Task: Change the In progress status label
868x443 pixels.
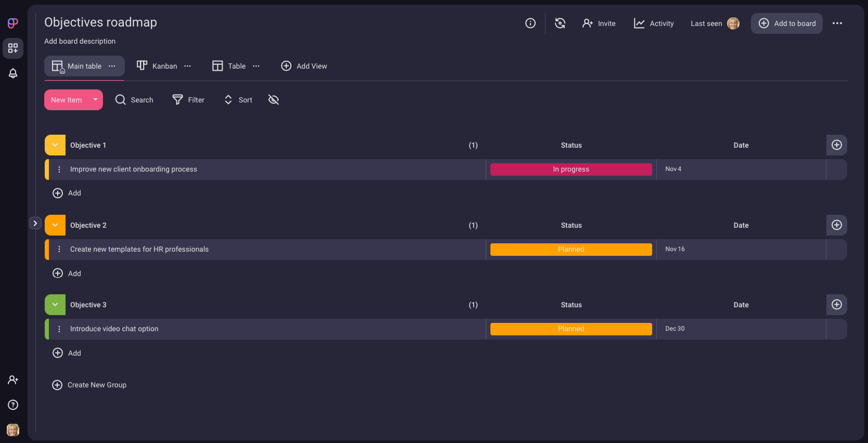Action: coord(571,170)
